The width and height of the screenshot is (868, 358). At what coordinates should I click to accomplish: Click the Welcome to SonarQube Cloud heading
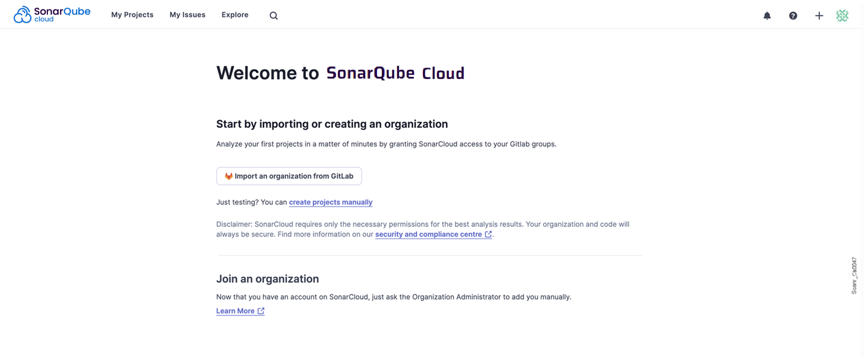point(340,73)
